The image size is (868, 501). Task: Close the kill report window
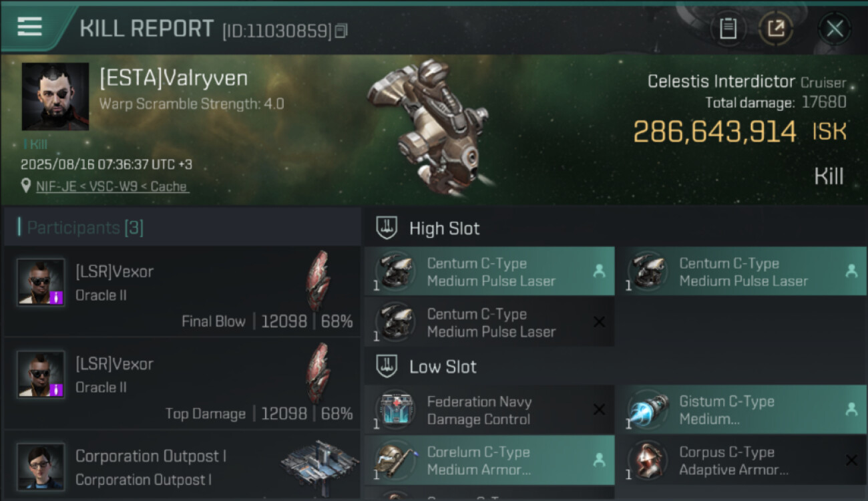pyautogui.click(x=835, y=29)
